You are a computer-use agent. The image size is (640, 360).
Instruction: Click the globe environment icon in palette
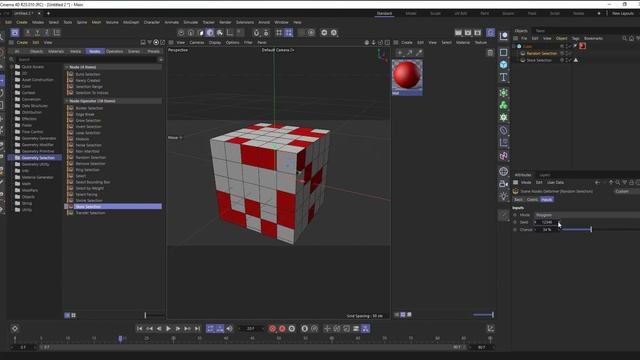(503, 171)
